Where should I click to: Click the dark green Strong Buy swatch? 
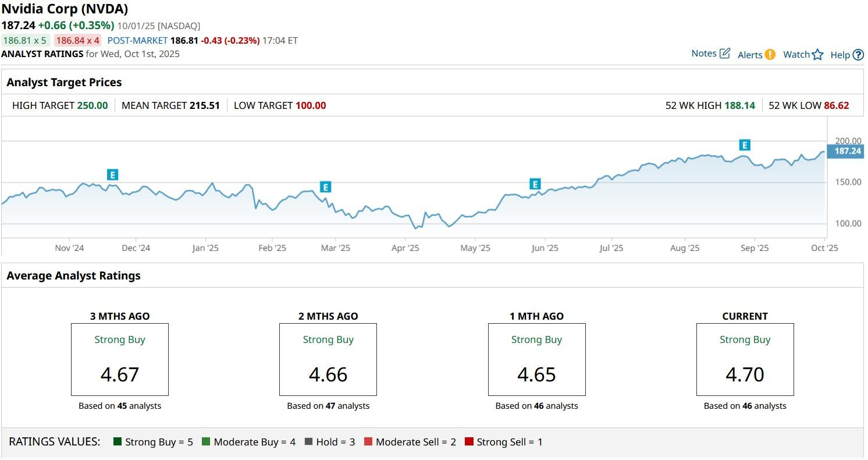click(118, 442)
